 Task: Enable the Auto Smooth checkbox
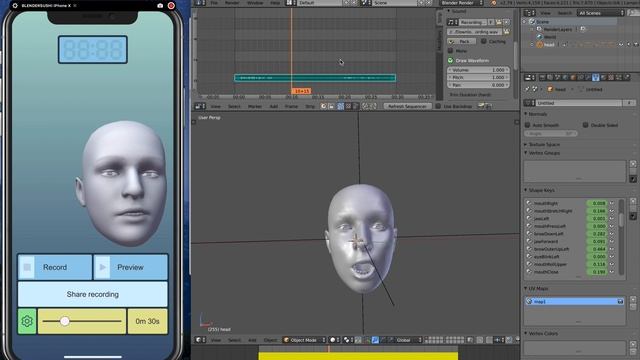tap(528, 125)
